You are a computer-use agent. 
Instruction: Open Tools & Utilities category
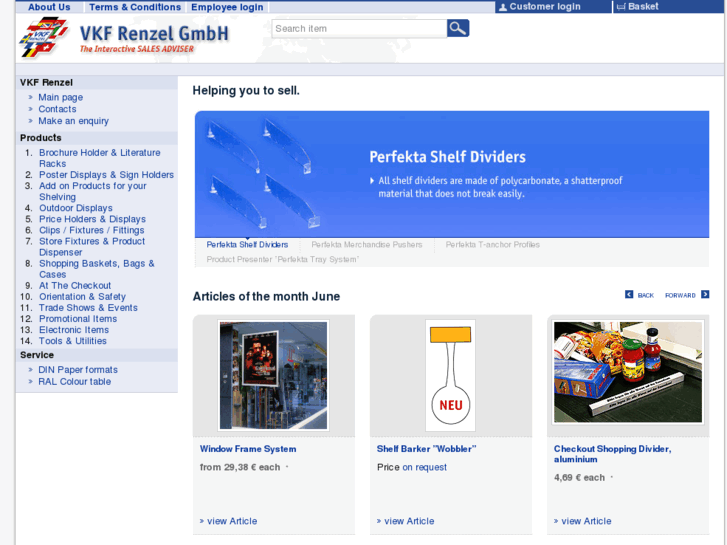click(x=73, y=341)
